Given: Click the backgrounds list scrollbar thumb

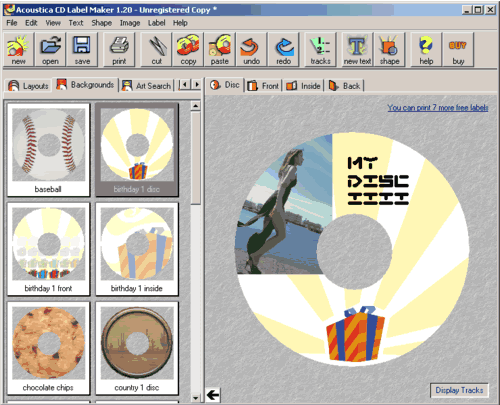Looking at the screenshot, I should [x=196, y=158].
